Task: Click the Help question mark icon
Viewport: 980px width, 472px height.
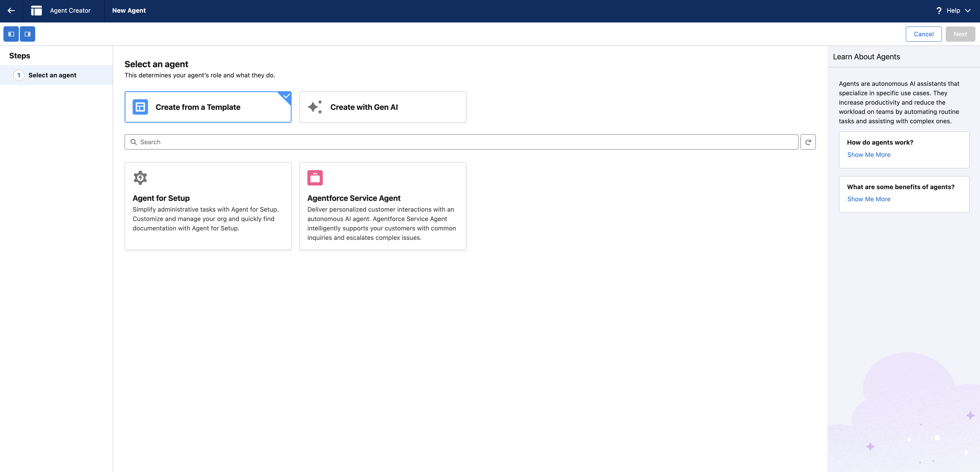Action: [x=938, y=11]
